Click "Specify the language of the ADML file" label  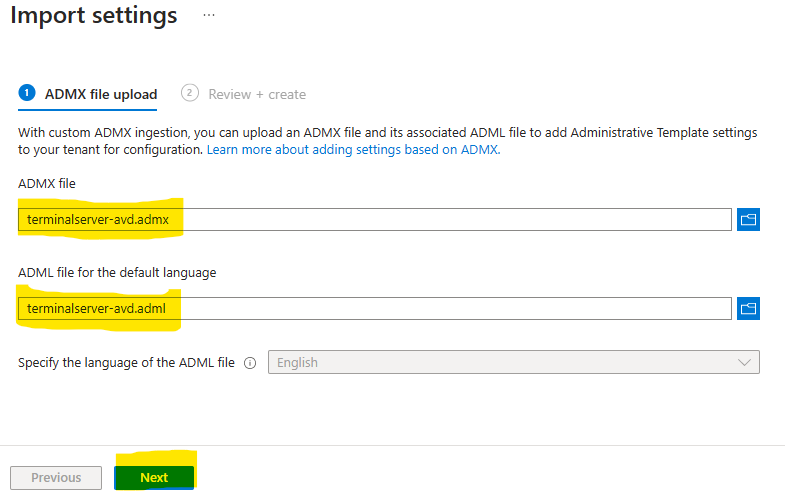(x=126, y=363)
